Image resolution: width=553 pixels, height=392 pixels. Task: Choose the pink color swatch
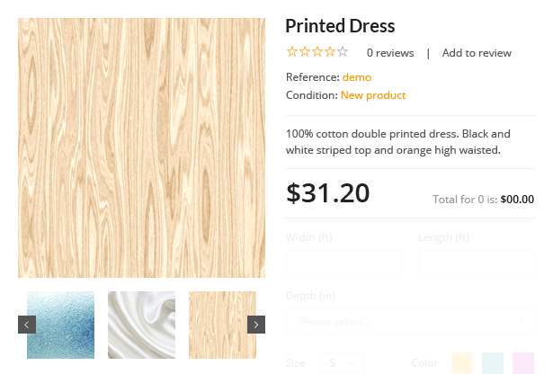coord(523,363)
